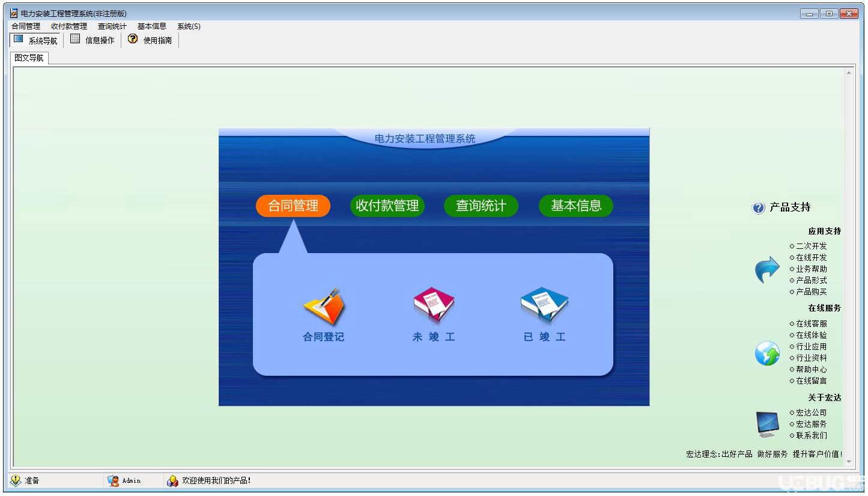This screenshot has height=496, width=868.
Task: Click the 宏达理念 slogan text
Action: click(764, 454)
